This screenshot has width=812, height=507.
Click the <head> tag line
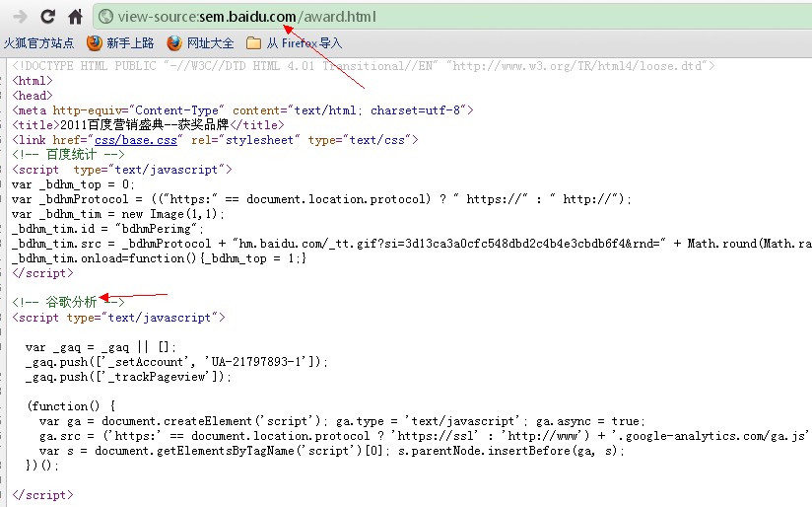[x=33, y=96]
